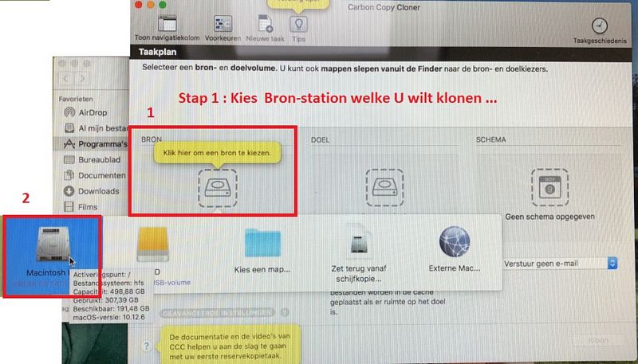
Task: Click the DOEL destination drive selector
Action: 384,188
